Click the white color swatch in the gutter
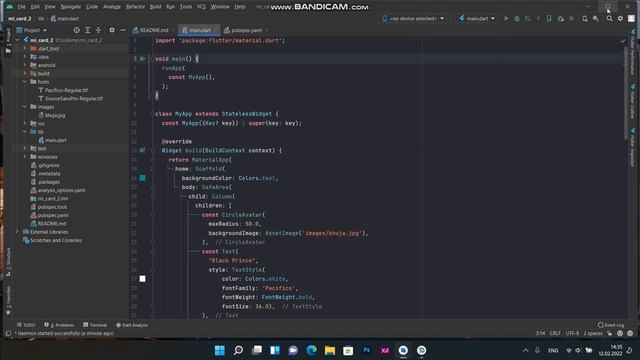Screen dimensions: 640x360 142,279
